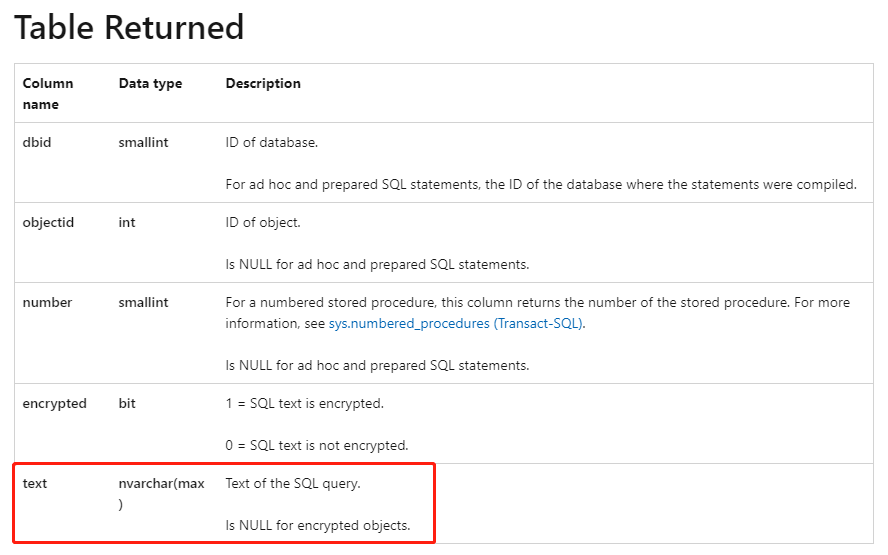Click the "int" data type for objectid
Image resolution: width=888 pixels, height=555 pixels.
click(x=127, y=223)
